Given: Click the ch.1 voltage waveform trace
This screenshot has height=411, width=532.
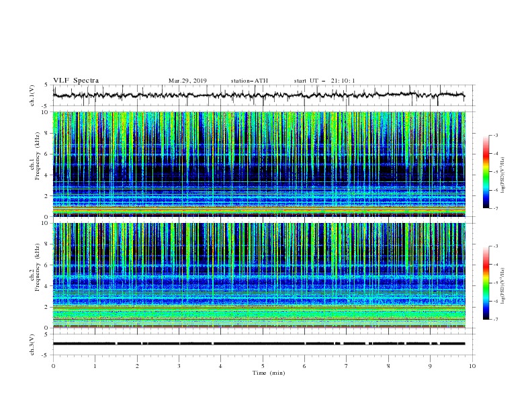Looking at the screenshot, I should click(259, 95).
